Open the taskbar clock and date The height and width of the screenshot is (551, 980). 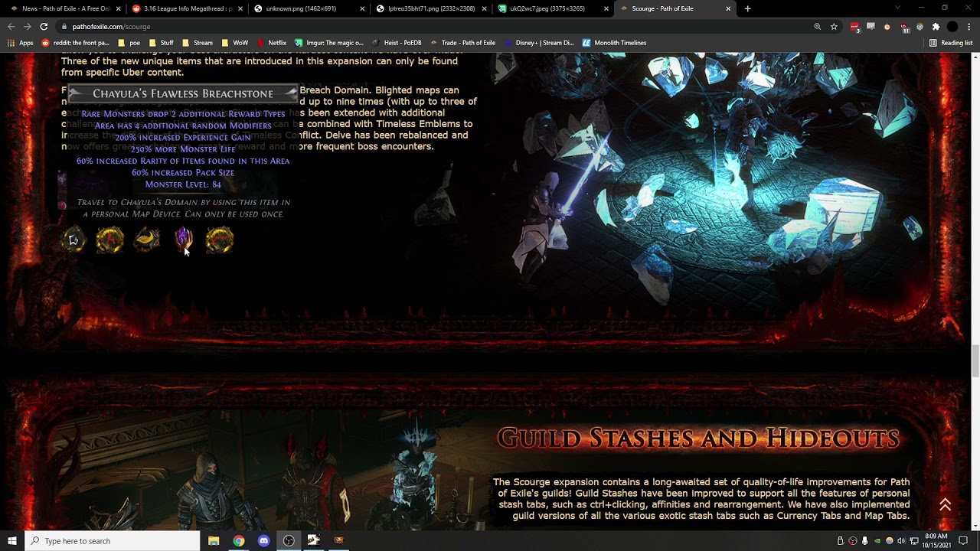click(x=936, y=541)
